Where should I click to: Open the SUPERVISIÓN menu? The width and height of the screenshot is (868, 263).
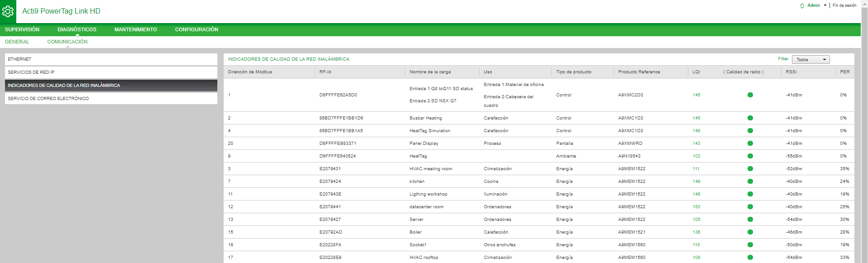(x=22, y=29)
